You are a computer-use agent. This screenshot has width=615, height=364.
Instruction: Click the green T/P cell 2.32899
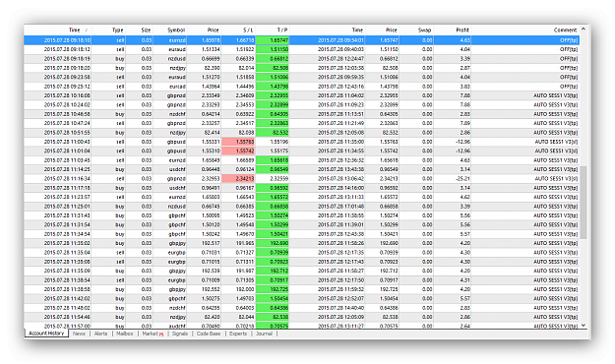(273, 104)
